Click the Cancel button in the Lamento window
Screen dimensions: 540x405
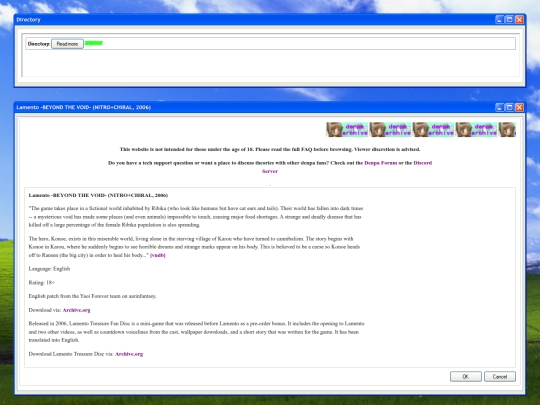500,376
